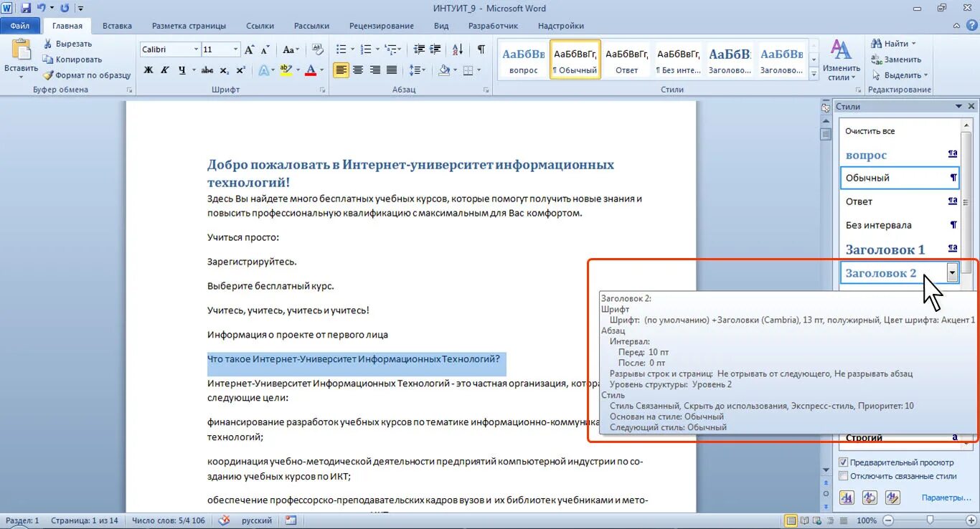The width and height of the screenshot is (980, 529).
Task: Justify the text
Action: 392,70
